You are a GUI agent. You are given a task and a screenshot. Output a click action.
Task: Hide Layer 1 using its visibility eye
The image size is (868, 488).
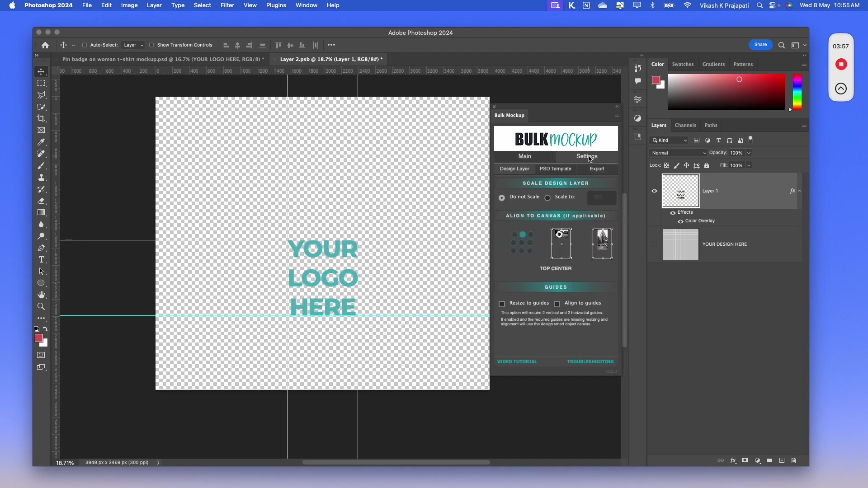pos(654,191)
